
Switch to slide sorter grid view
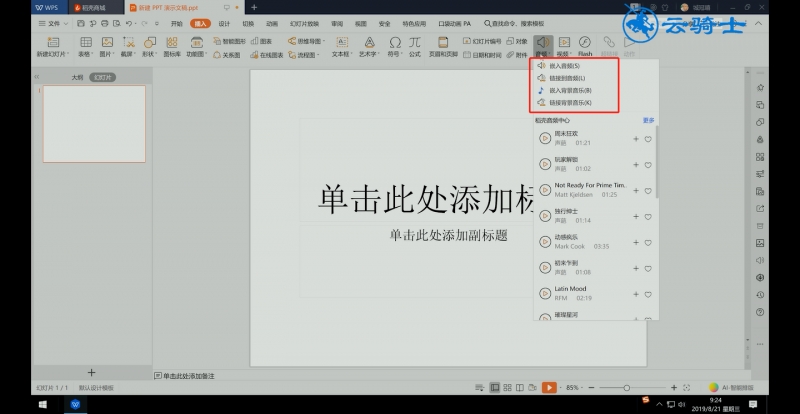click(x=507, y=388)
